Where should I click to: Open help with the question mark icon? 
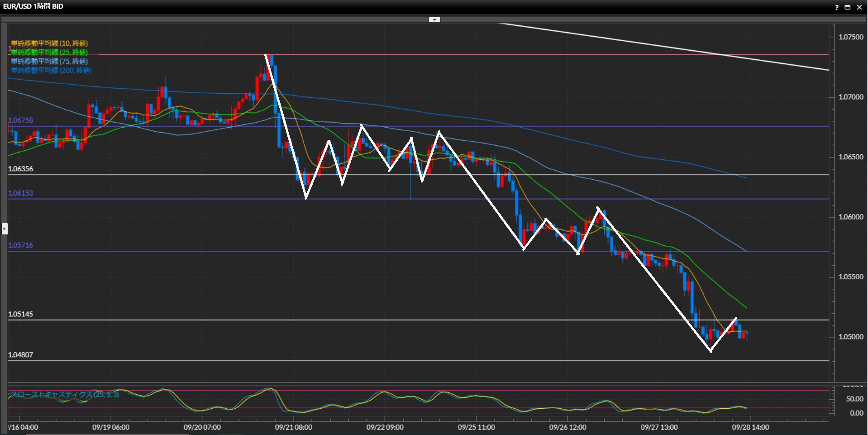coord(837,7)
